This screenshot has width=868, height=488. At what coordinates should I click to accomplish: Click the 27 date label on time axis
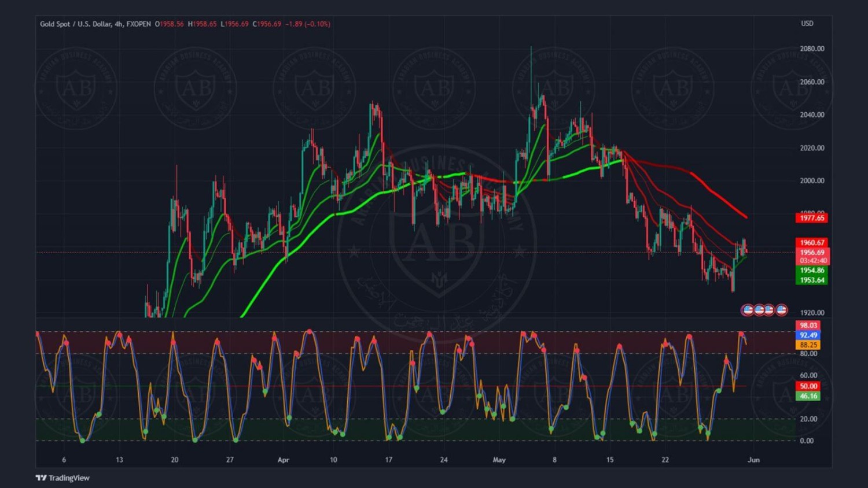(230, 460)
